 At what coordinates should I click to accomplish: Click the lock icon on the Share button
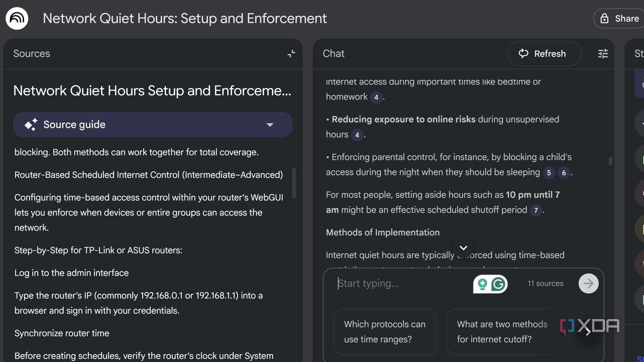pyautogui.click(x=604, y=18)
